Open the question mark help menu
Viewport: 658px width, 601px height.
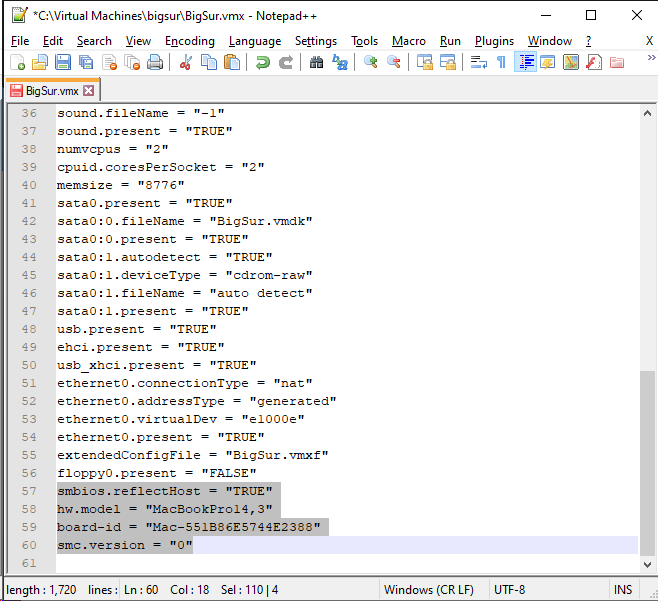[588, 41]
